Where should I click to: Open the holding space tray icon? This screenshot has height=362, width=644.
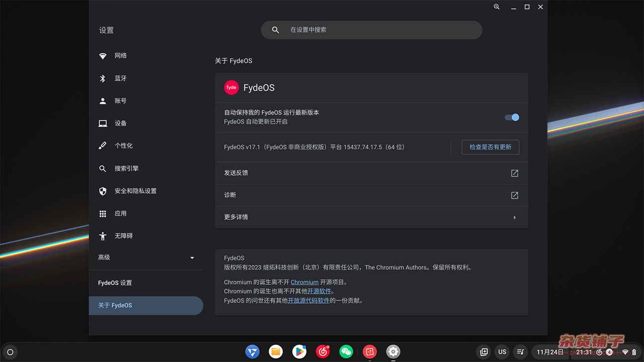(x=484, y=352)
